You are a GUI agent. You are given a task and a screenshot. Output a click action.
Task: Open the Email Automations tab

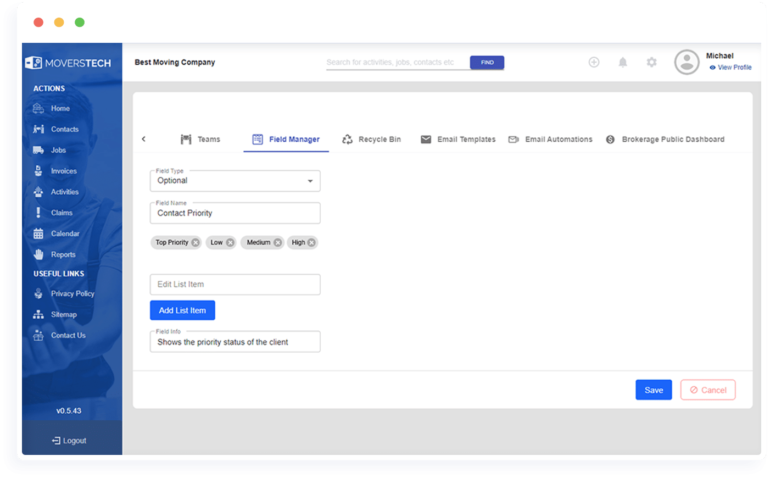(550, 140)
